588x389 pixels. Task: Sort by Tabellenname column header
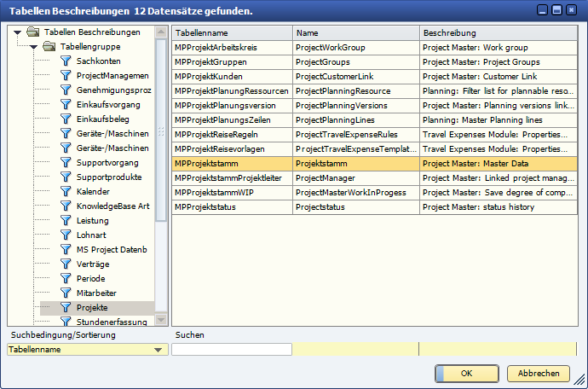tap(232, 33)
